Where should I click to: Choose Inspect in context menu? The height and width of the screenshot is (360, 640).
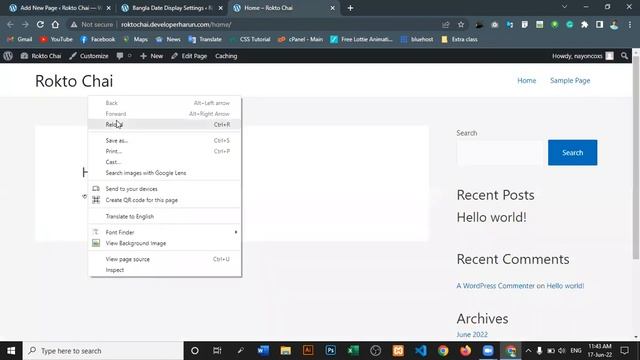click(164, 270)
